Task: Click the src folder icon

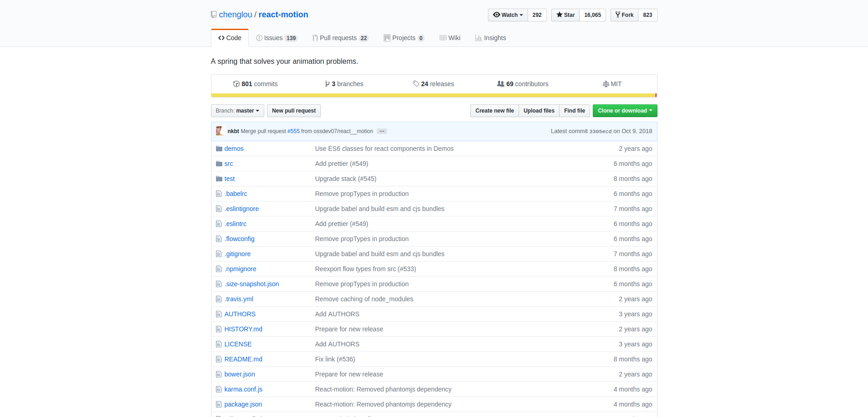Action: [x=219, y=164]
